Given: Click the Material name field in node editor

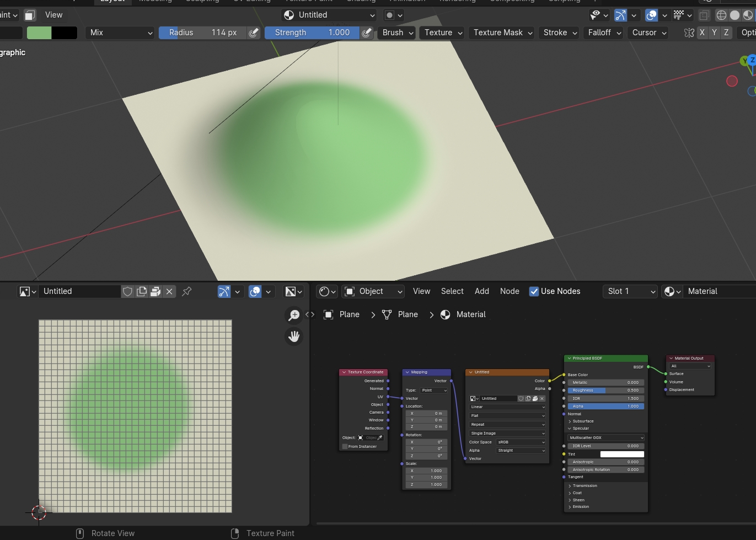Looking at the screenshot, I should pyautogui.click(x=720, y=291).
